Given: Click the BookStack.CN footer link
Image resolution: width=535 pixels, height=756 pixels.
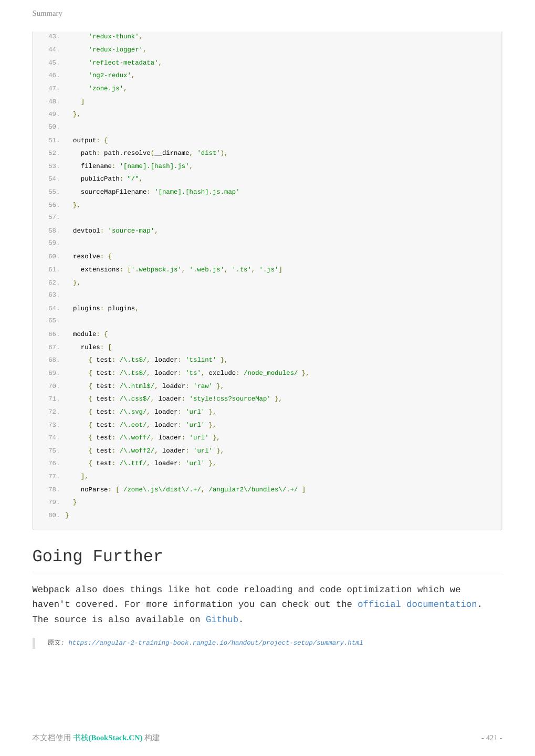Looking at the screenshot, I should click(108, 738).
